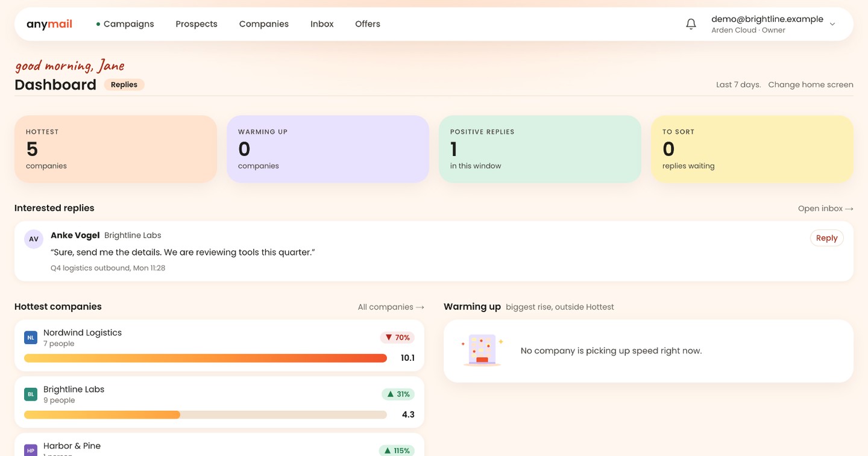Screen dimensions: 868x456
Task: Switch to Companies in the navigation
Action: coord(264,24)
